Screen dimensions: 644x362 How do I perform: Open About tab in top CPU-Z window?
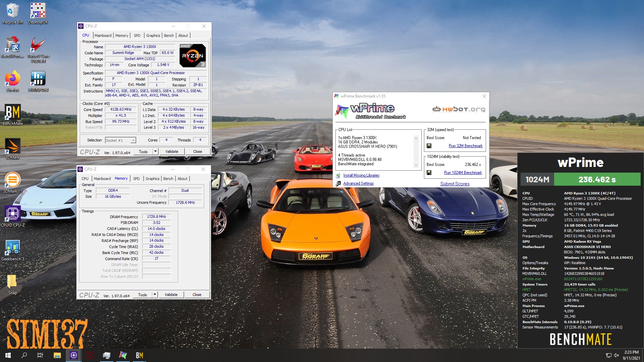(x=183, y=36)
